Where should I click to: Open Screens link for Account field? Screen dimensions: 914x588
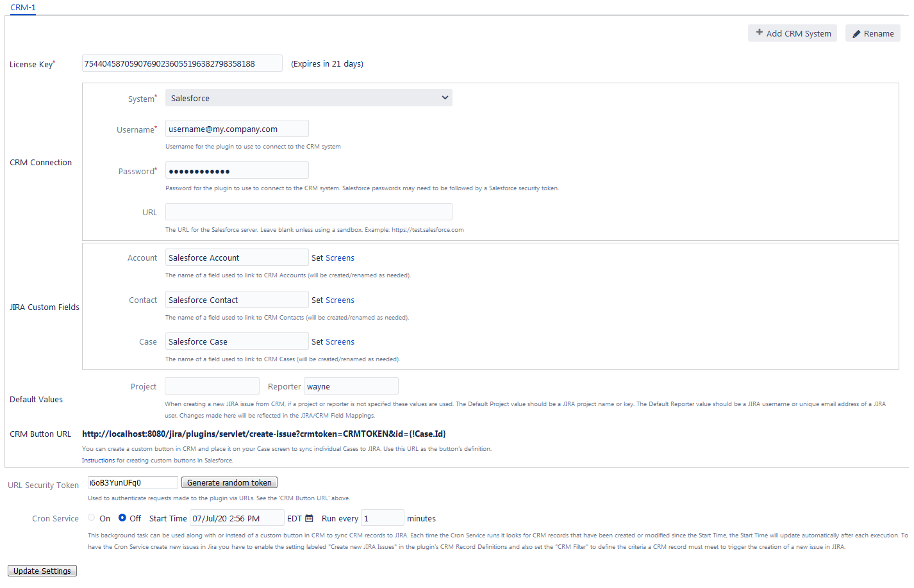(x=340, y=258)
